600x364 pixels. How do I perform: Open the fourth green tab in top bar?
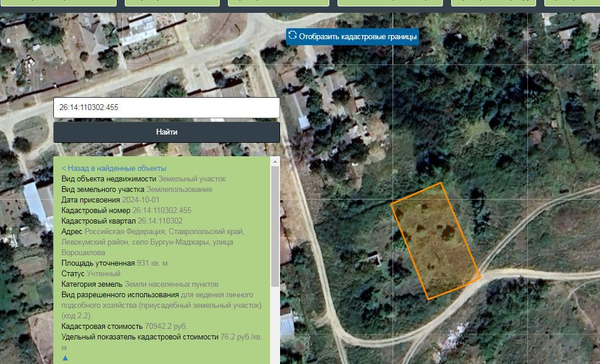click(x=390, y=3)
